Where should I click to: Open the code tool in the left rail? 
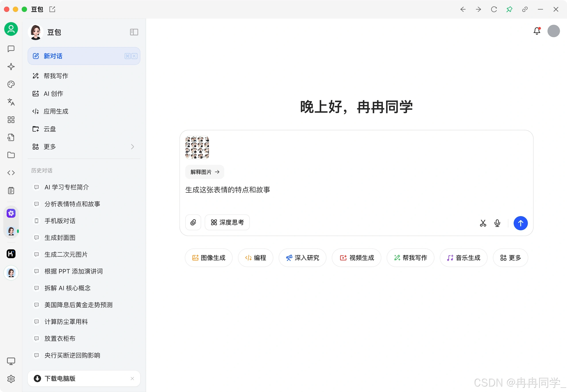pos(11,173)
